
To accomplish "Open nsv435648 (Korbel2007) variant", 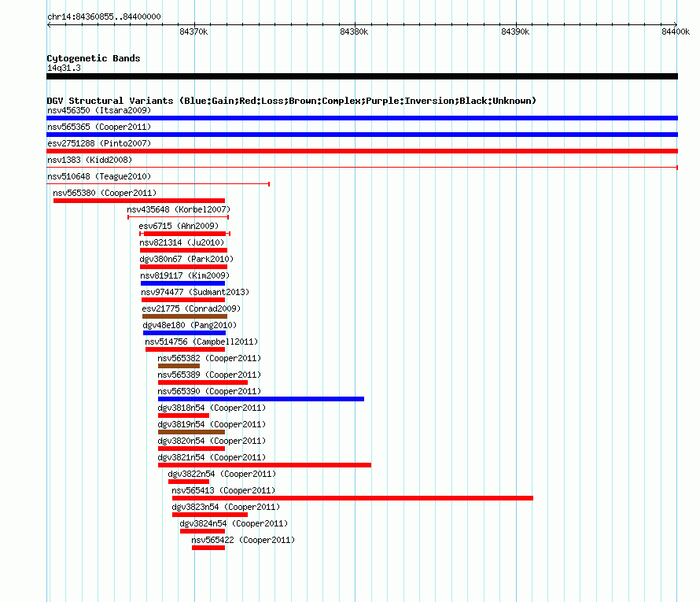I will point(179,209).
